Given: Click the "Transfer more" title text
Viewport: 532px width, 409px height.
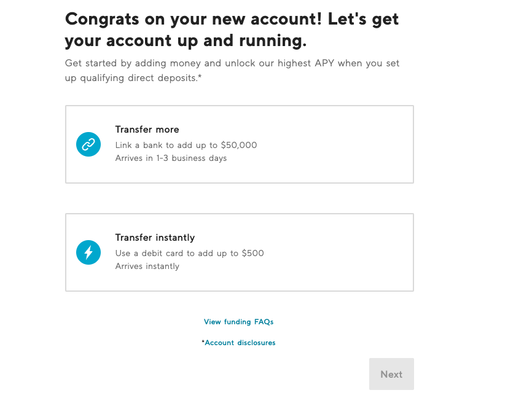Looking at the screenshot, I should (147, 129).
